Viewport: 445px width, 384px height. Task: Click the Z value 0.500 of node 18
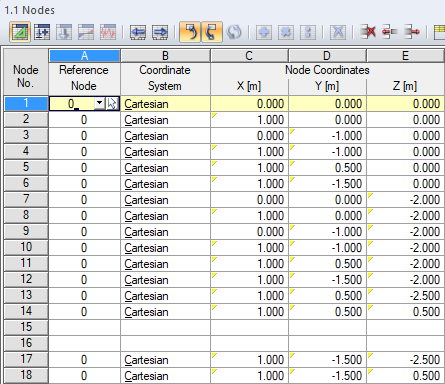406,376
